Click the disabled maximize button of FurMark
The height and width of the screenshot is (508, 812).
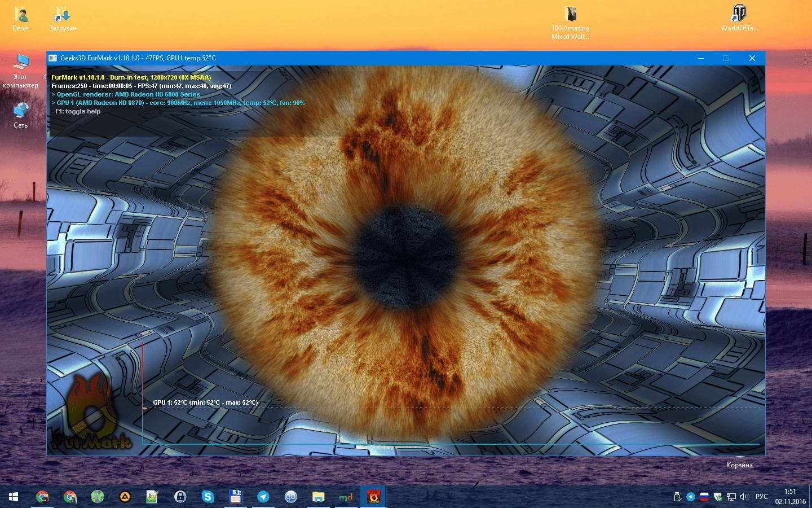tap(726, 58)
